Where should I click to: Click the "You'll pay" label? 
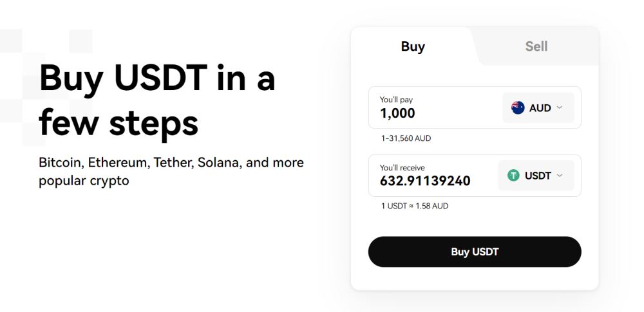point(396,100)
